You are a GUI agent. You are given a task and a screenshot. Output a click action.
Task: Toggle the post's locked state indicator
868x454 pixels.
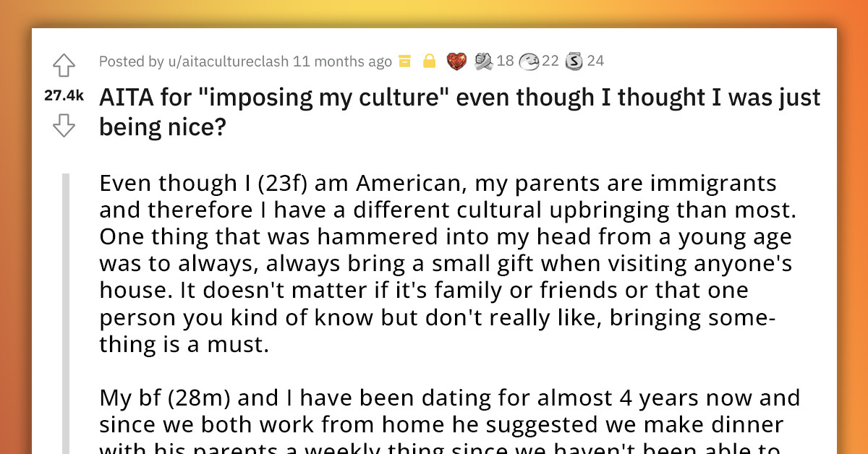pyautogui.click(x=429, y=61)
